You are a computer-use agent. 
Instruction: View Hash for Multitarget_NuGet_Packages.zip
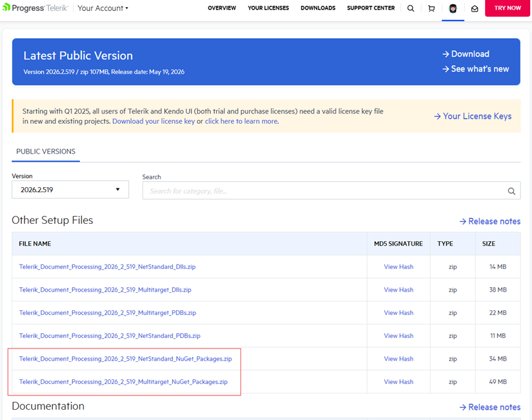pyautogui.click(x=399, y=382)
